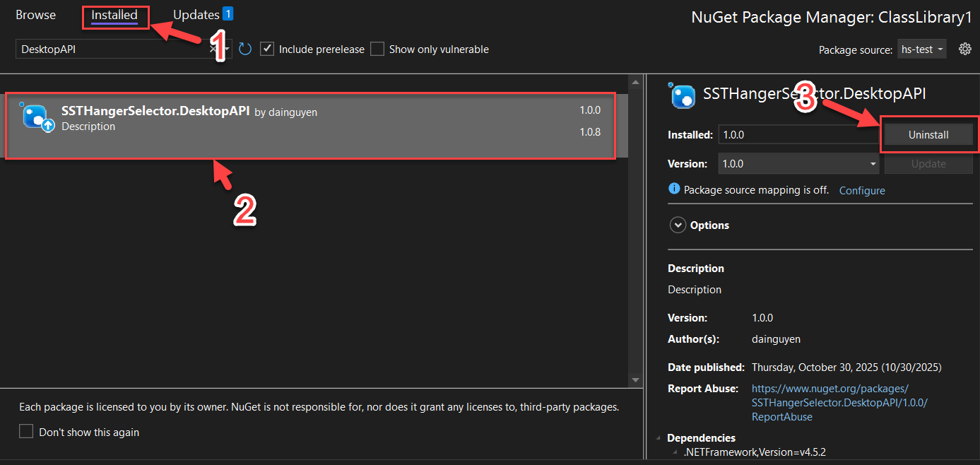
Task: Expand the .NETFramework dependencies node
Action: pos(675,452)
